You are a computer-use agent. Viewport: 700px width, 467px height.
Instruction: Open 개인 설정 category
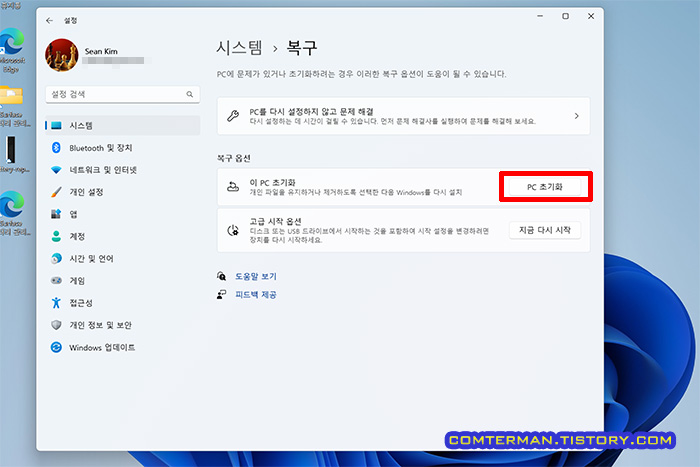pyautogui.click(x=86, y=192)
